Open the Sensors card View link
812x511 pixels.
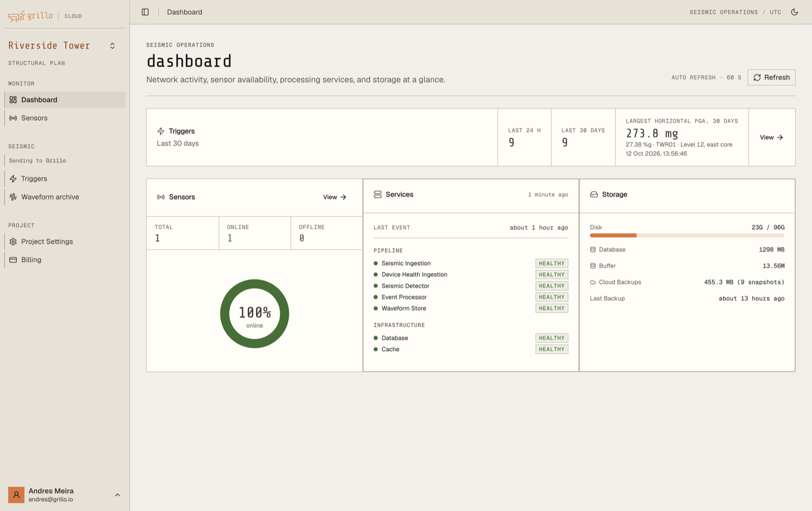pyautogui.click(x=335, y=197)
